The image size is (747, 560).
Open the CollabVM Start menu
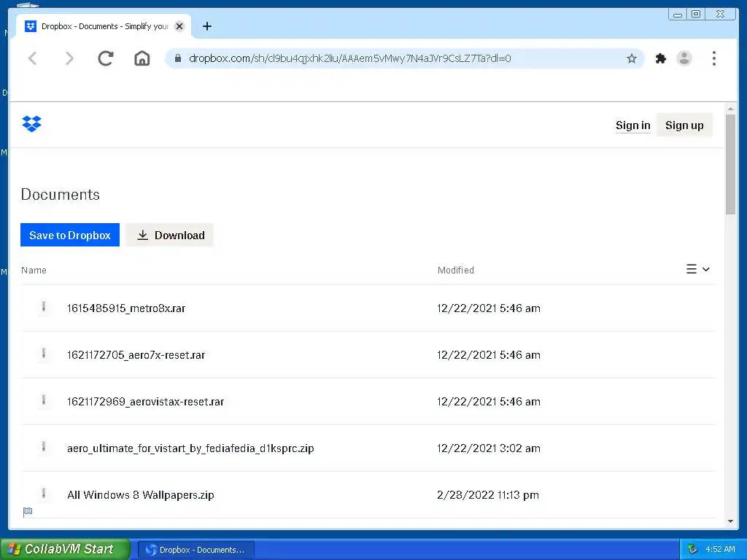click(65, 549)
